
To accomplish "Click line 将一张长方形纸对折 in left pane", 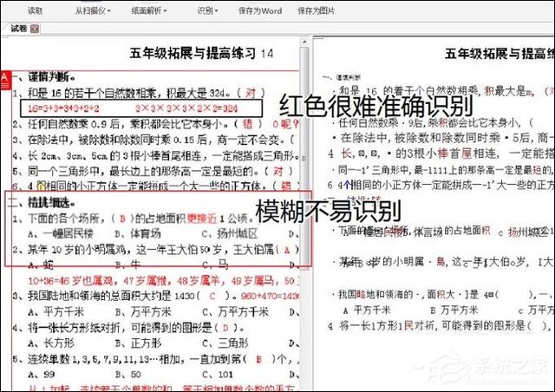I will (x=129, y=328).
